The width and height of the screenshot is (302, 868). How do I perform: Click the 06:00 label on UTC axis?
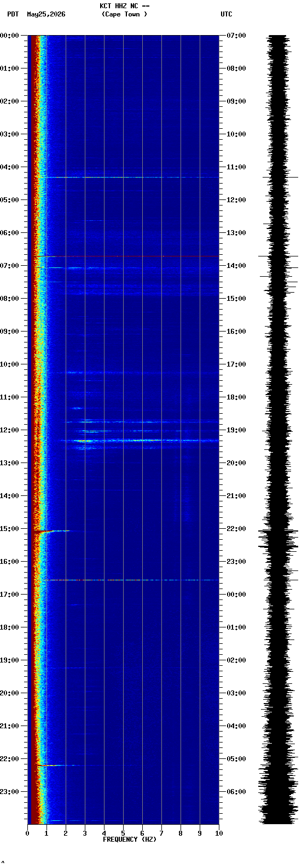tap(236, 792)
